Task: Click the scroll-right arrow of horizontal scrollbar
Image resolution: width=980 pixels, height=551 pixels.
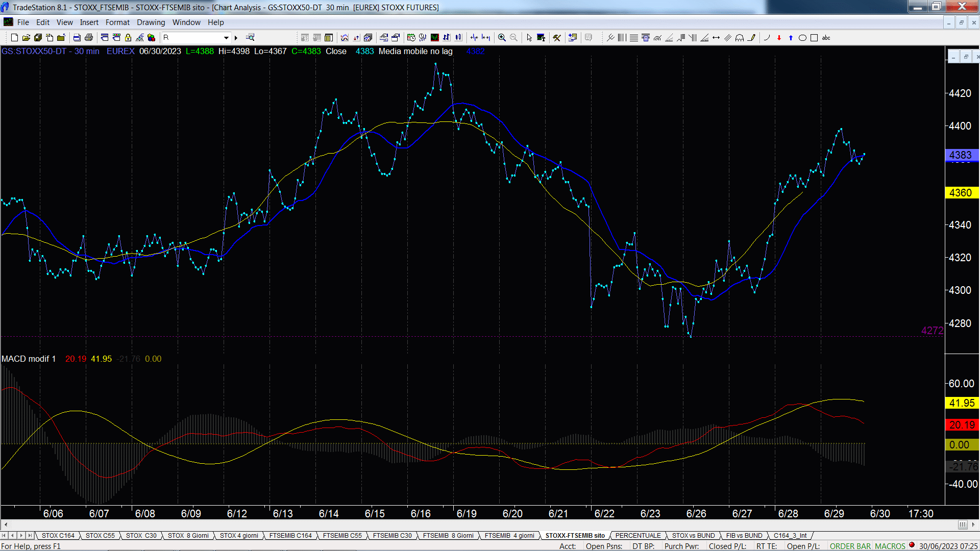Action: pyautogui.click(x=973, y=524)
